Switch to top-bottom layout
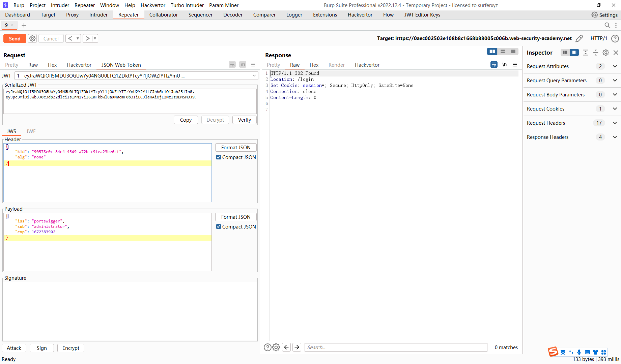The width and height of the screenshot is (621, 364). [503, 51]
